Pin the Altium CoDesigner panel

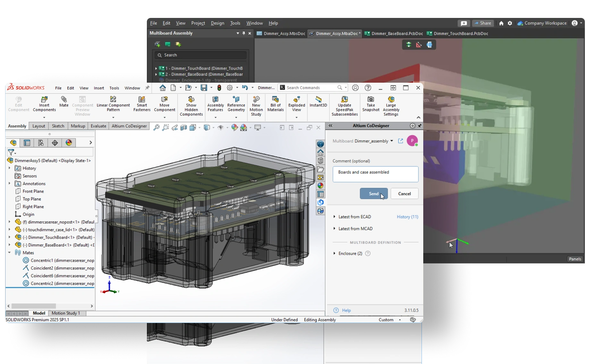tap(419, 126)
